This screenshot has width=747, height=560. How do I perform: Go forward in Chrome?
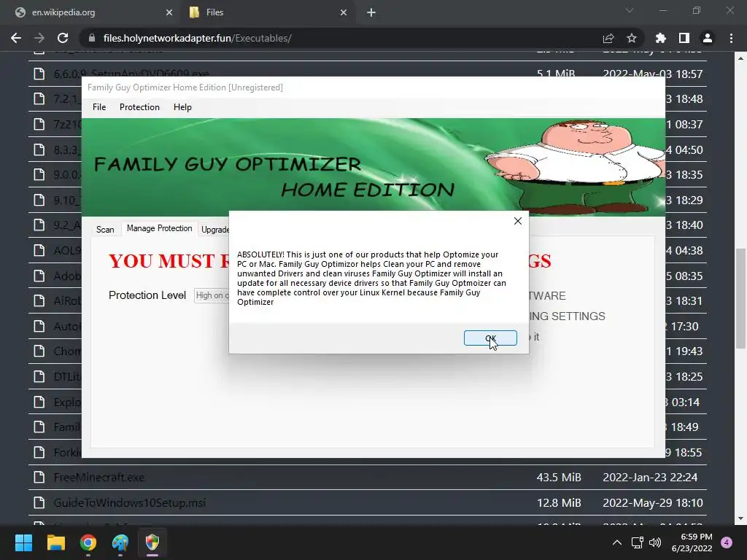tap(39, 38)
